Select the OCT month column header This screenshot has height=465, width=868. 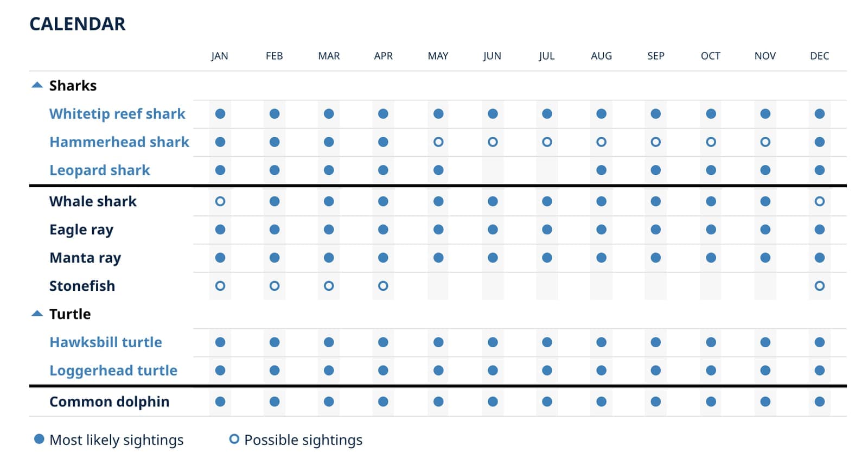[710, 56]
